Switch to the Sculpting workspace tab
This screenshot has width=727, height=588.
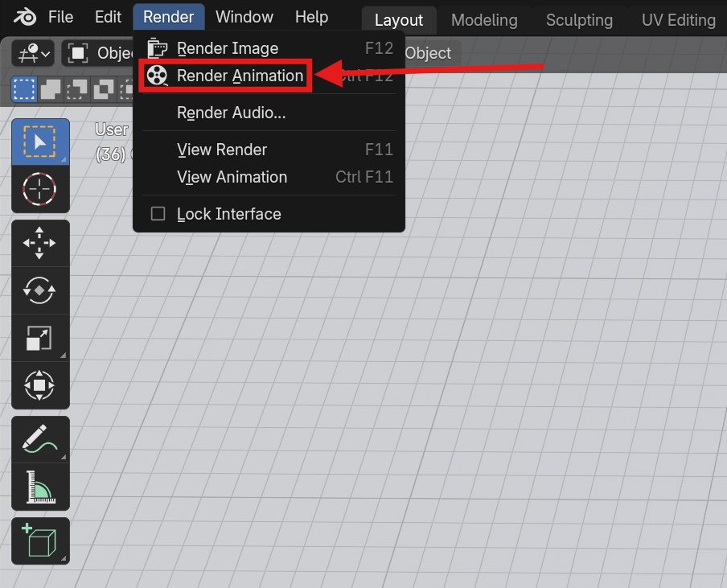(579, 20)
